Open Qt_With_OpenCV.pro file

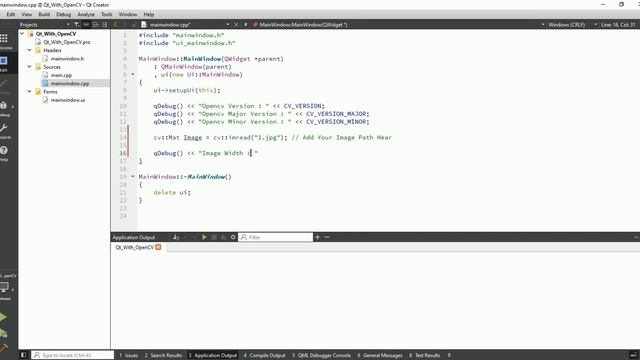point(67,42)
